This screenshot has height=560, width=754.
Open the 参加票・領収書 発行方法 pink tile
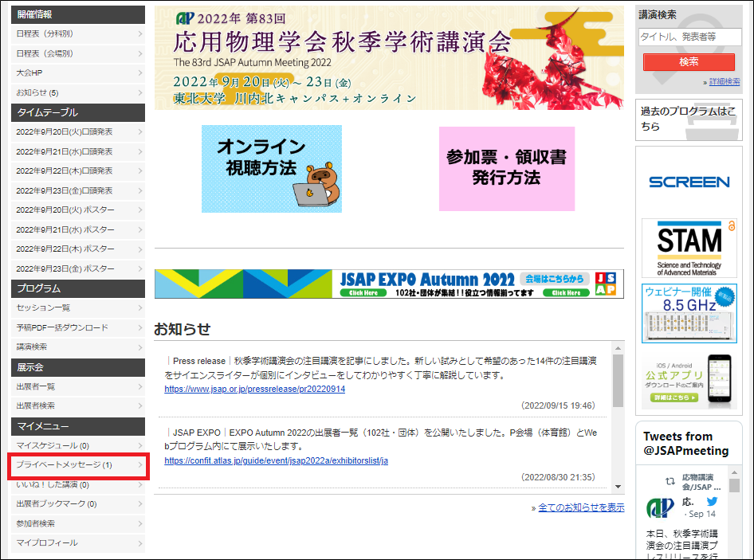coord(506,169)
